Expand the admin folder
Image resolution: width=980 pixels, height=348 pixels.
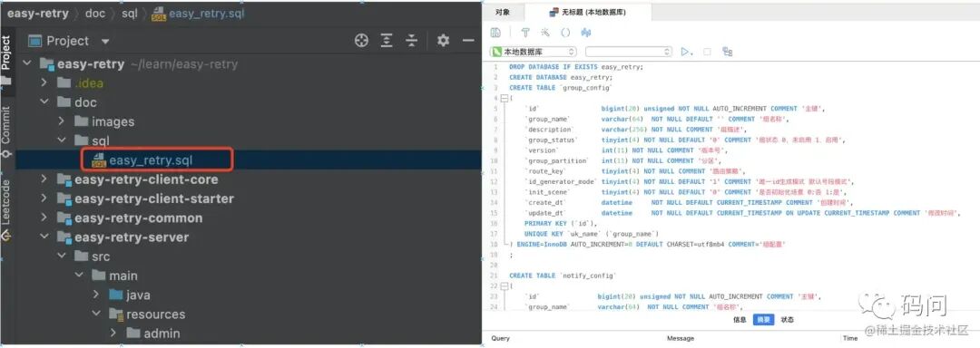[x=113, y=333]
